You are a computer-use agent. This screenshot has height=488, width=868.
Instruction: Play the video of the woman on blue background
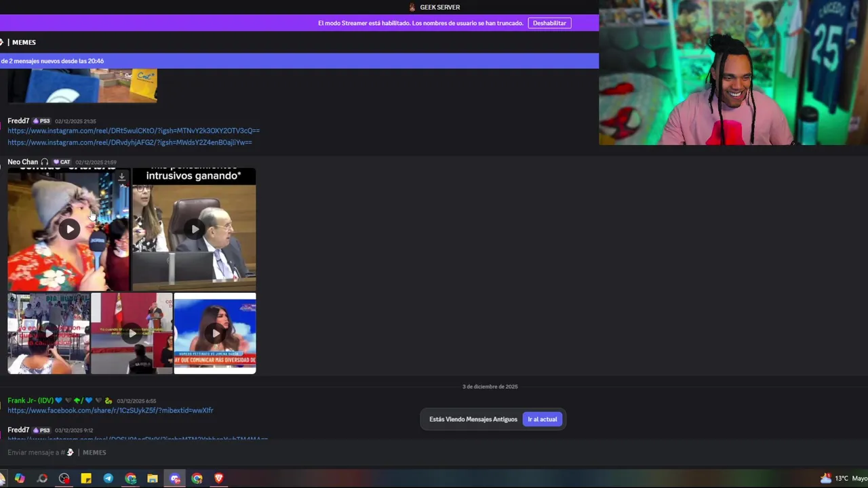[x=215, y=333]
